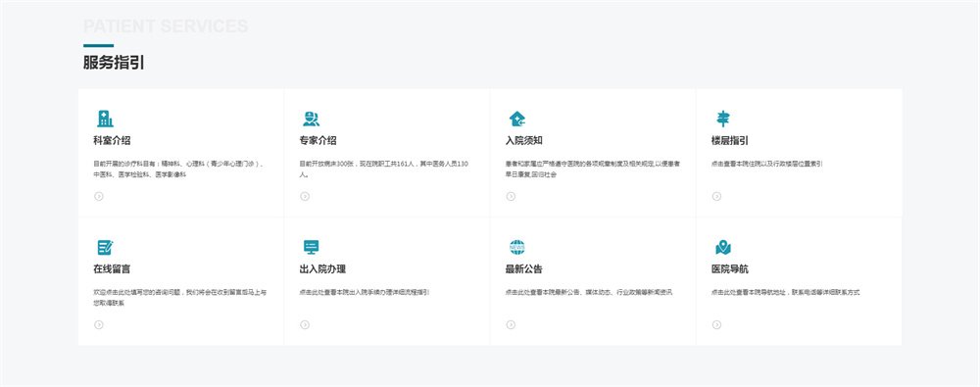Open the 在线留言 heading link
The width and height of the screenshot is (980, 387).
click(112, 269)
